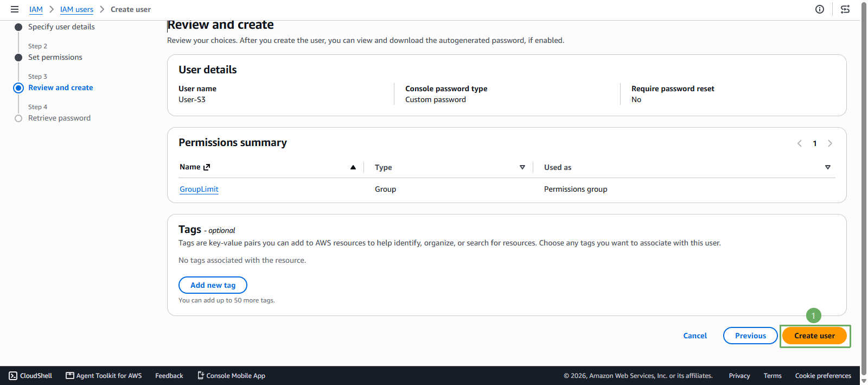
Task: Go to Specify user details step
Action: (x=61, y=27)
